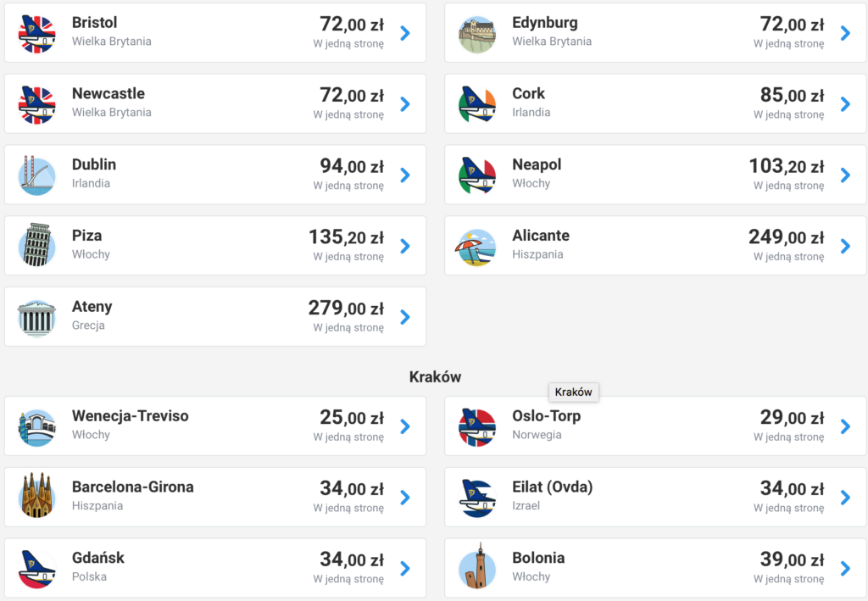Click the Dublin bridge icon

[x=36, y=175]
